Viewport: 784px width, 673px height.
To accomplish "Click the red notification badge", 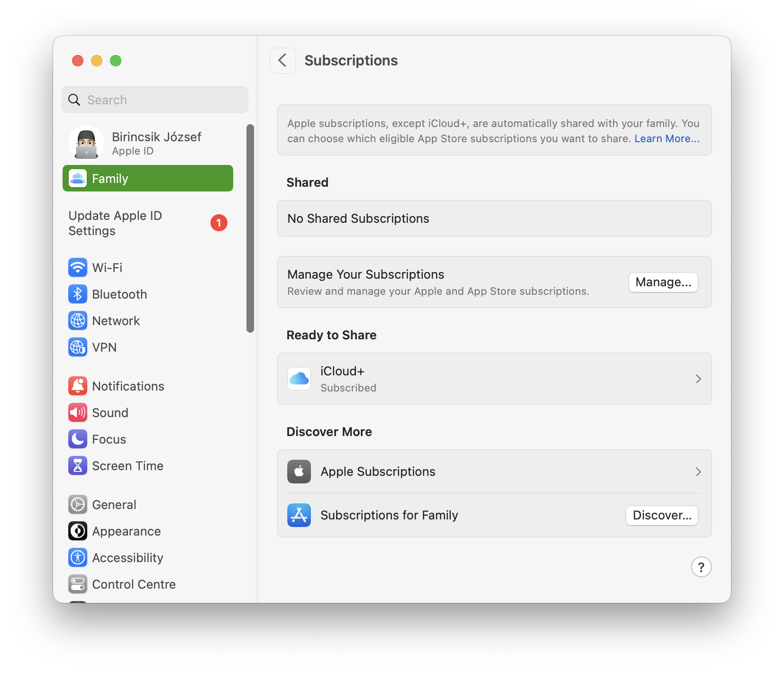I will point(219,223).
